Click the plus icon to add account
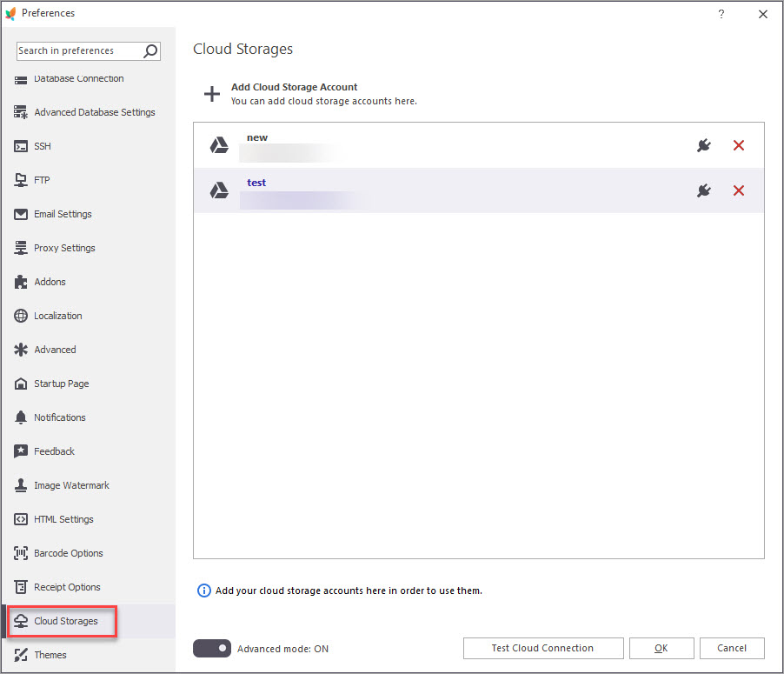The image size is (784, 674). pyautogui.click(x=212, y=94)
